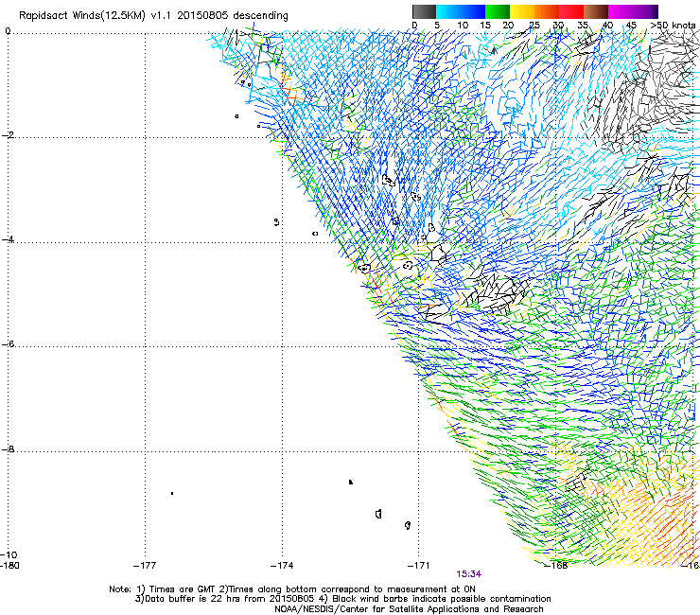Click the '-168' longitude axis label

point(556,566)
